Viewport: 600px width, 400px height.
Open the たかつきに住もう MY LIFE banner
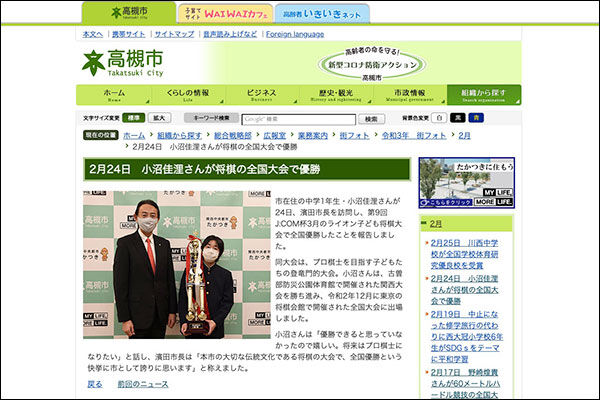[x=466, y=183]
